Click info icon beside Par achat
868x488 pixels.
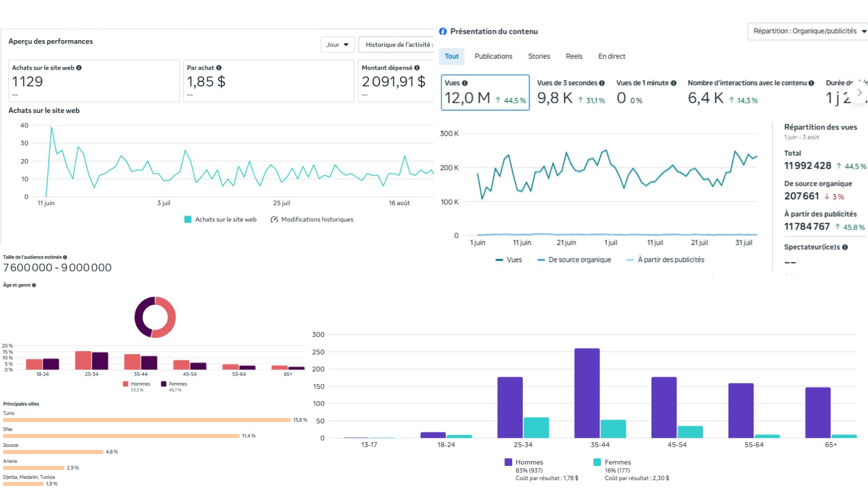[219, 68]
